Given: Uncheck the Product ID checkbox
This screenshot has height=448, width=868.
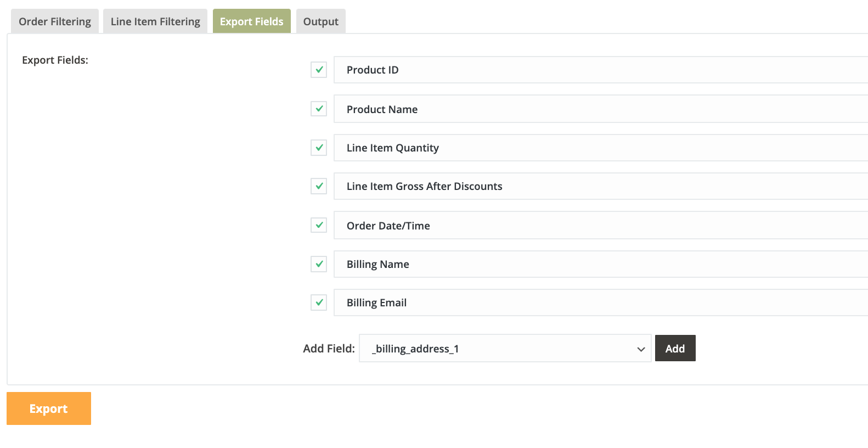Looking at the screenshot, I should point(319,70).
